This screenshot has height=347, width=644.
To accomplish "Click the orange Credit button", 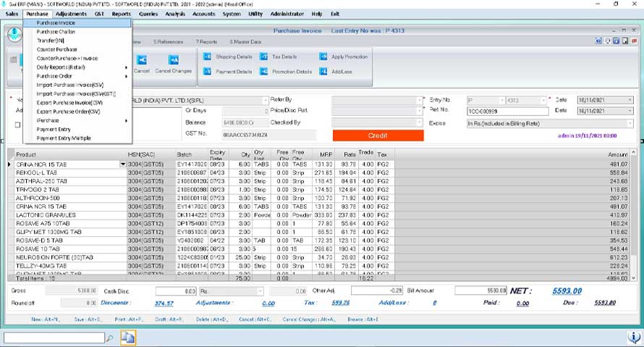I will coord(378,135).
